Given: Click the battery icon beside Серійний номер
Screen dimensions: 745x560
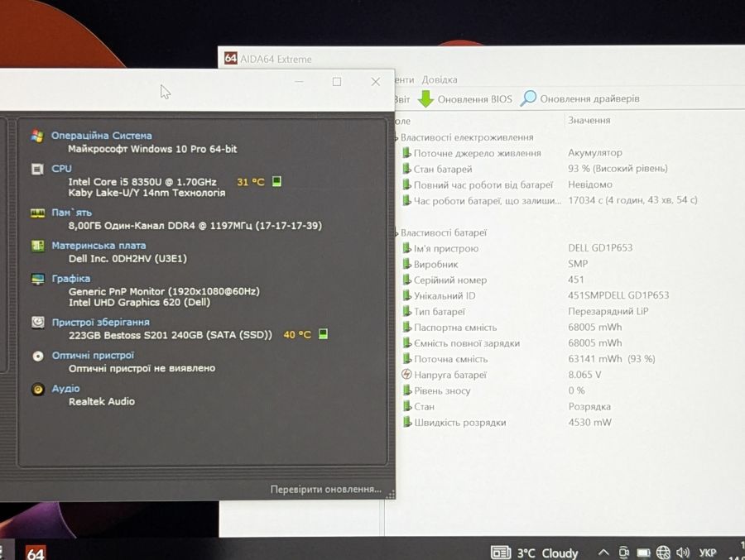Looking at the screenshot, I should 406,280.
